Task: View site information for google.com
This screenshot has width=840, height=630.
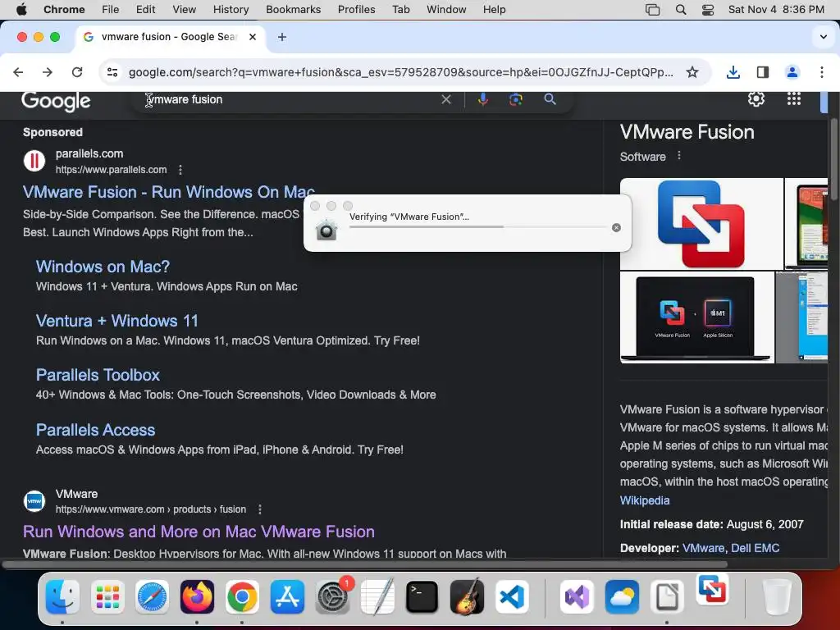Action: click(112, 72)
